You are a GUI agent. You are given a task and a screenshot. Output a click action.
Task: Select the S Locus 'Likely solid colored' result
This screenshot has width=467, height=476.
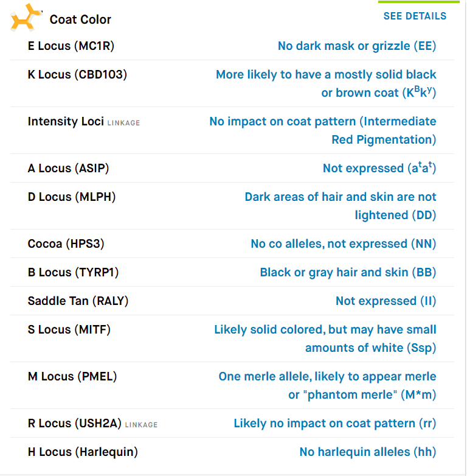(x=325, y=339)
